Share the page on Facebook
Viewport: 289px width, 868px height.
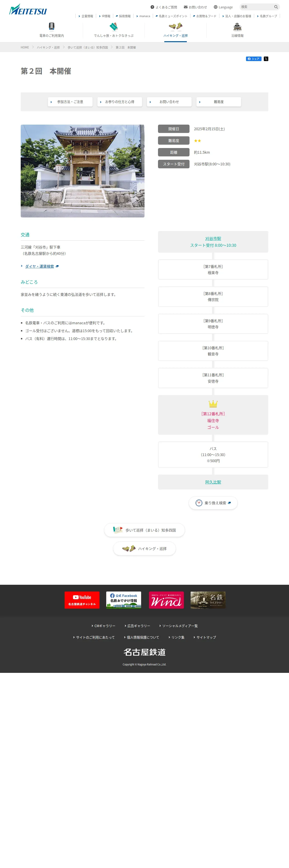[x=253, y=59]
